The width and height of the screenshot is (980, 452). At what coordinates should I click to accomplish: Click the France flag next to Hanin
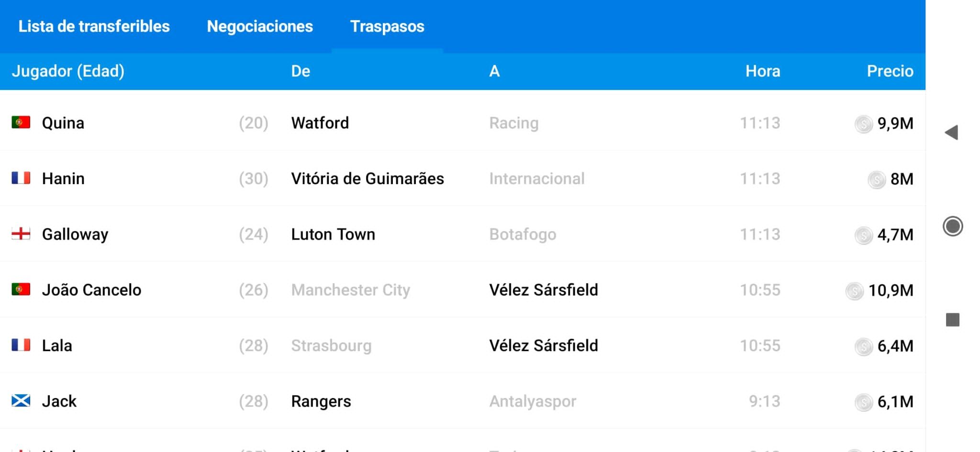[21, 178]
